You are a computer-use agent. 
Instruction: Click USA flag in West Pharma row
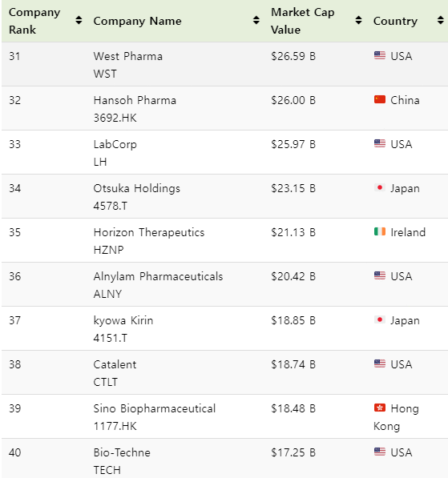click(380, 55)
